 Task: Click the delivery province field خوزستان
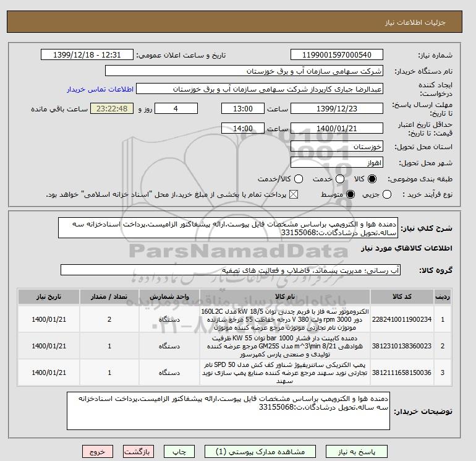[x=337, y=147]
